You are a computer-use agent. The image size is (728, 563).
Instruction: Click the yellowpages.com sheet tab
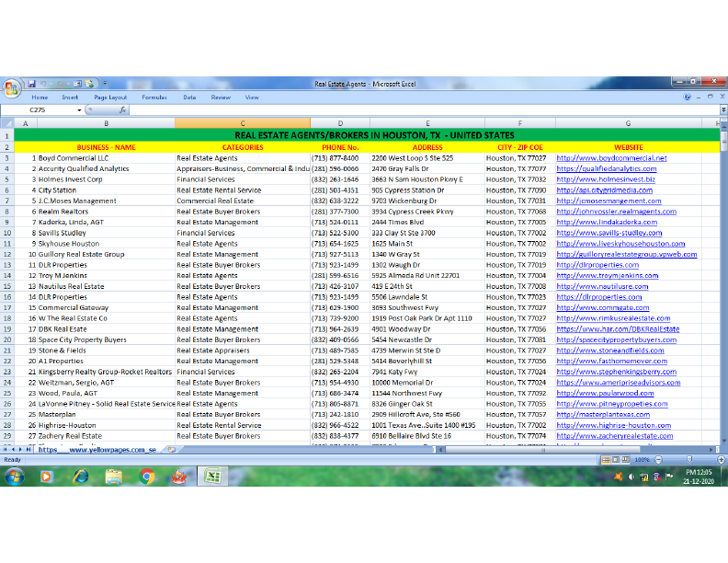97,450
